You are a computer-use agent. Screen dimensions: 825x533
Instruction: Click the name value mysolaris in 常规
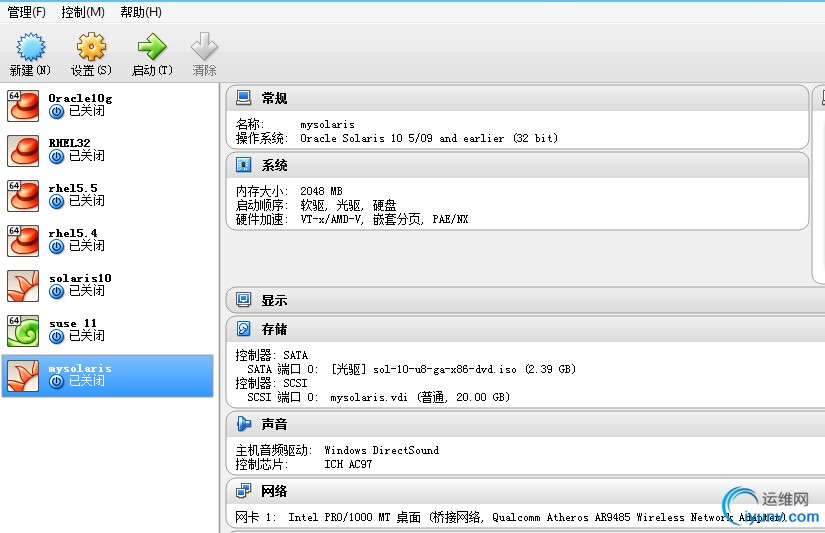(x=327, y=125)
